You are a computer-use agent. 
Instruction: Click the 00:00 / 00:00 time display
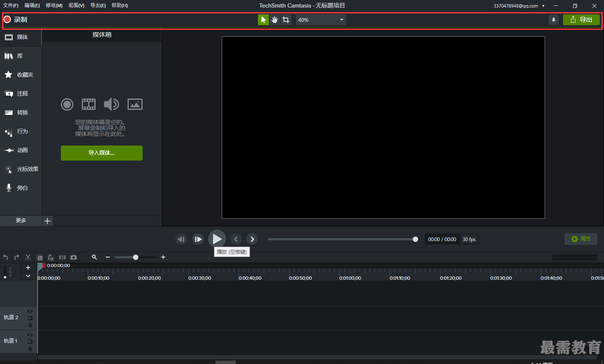pyautogui.click(x=442, y=239)
